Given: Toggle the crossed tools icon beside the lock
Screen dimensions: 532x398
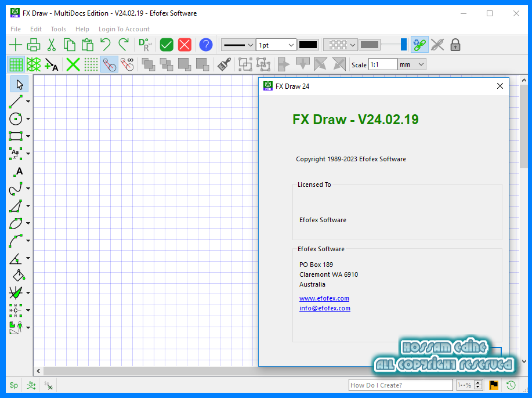Looking at the screenshot, I should click(437, 45).
